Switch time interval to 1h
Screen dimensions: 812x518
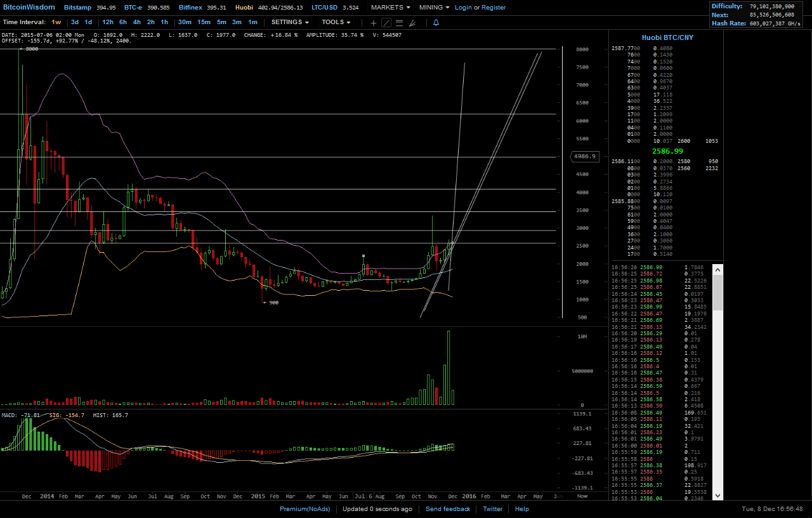click(x=164, y=22)
